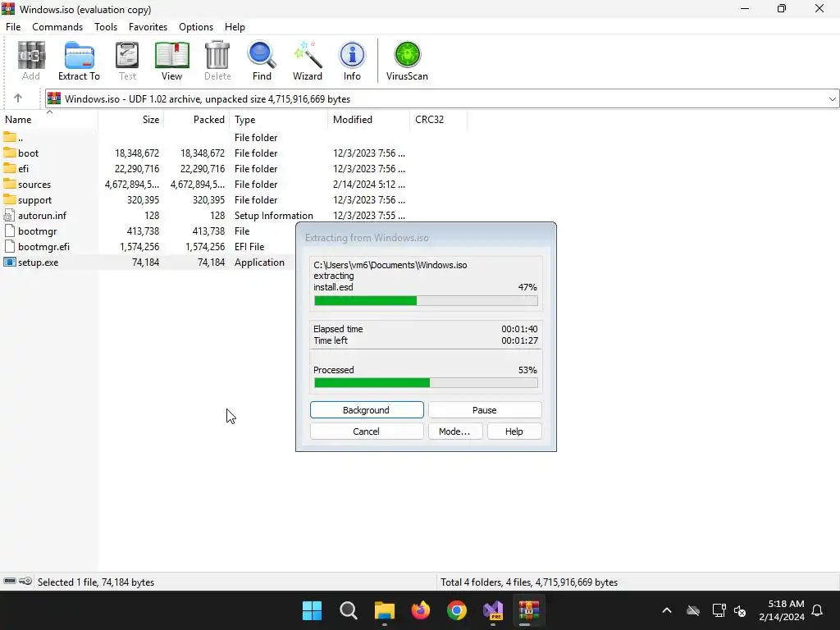Image resolution: width=840 pixels, height=630 pixels.
Task: Click the autorun.inf file icon
Action: [9, 216]
